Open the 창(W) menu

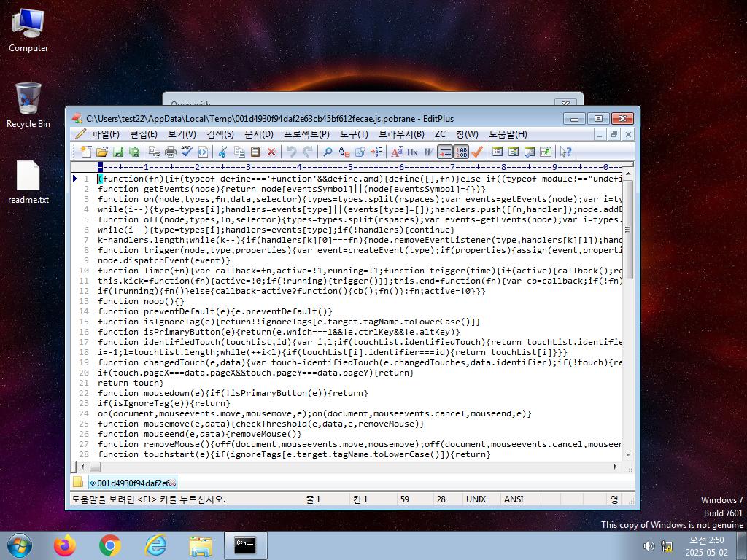click(x=467, y=134)
